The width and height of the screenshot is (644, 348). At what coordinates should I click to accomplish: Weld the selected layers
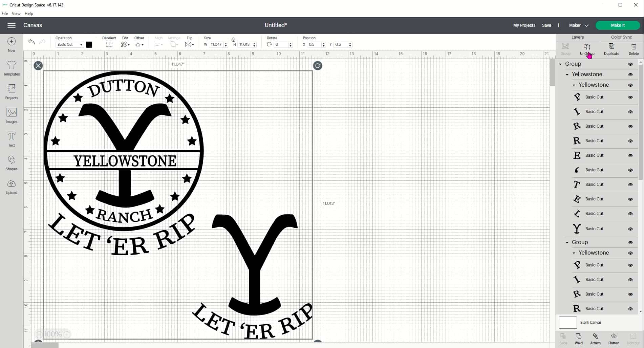pos(579,339)
